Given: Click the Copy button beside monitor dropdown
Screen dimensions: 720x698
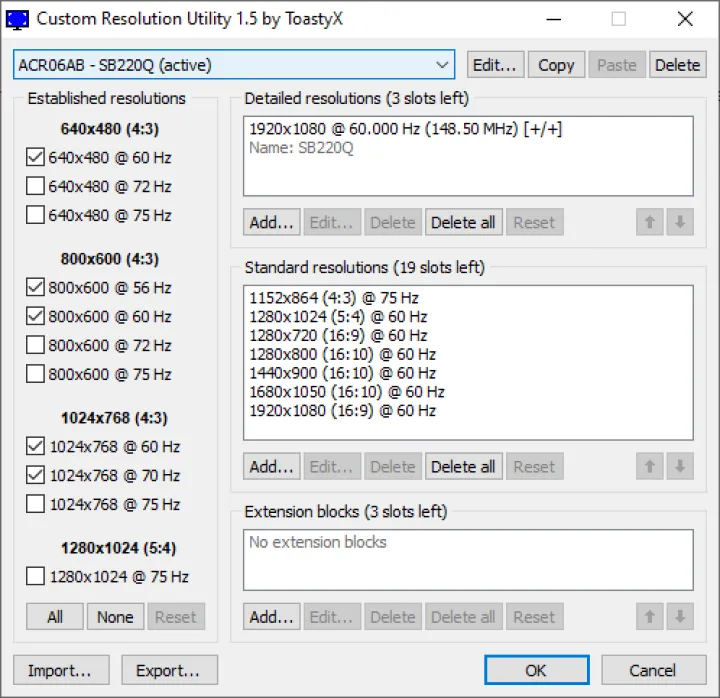Looking at the screenshot, I should (556, 65).
